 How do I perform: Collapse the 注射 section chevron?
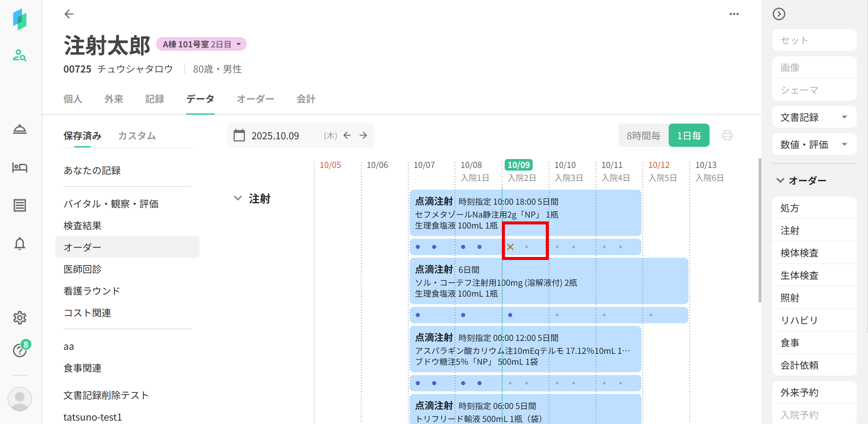(x=238, y=198)
